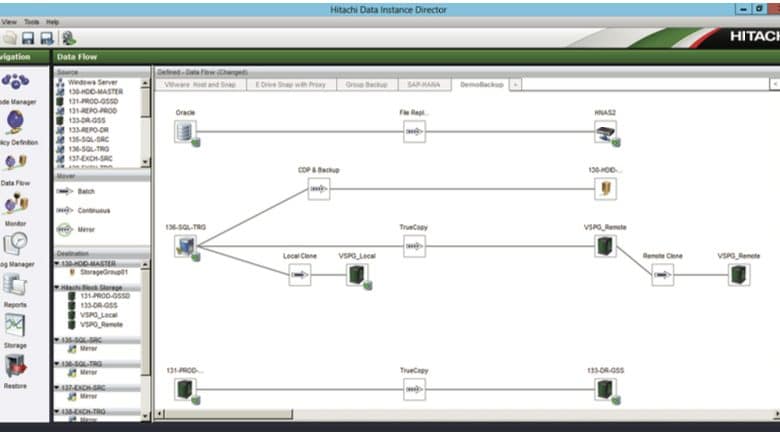Open the Tools menu
The width and height of the screenshot is (780, 437).
pos(31,22)
